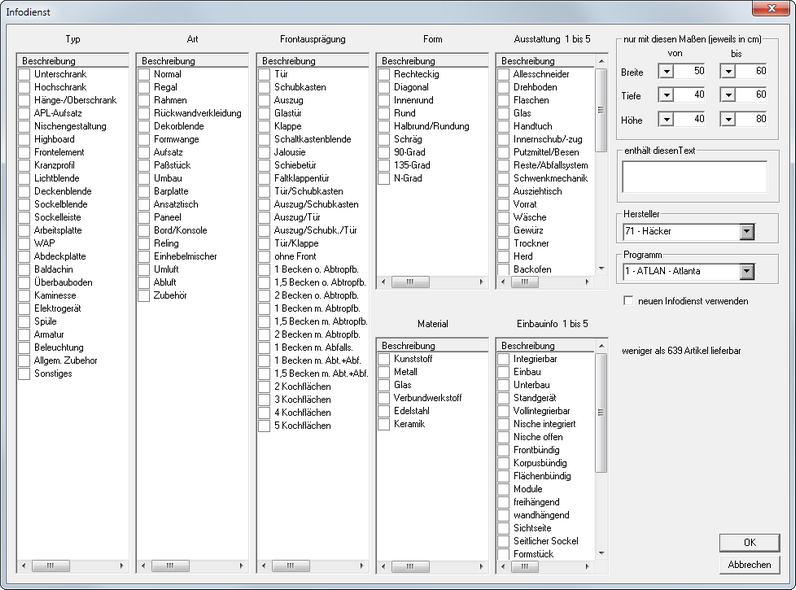The width and height of the screenshot is (796, 590).
Task: Check the Unterschrank box in Typ list
Action: tap(25, 75)
